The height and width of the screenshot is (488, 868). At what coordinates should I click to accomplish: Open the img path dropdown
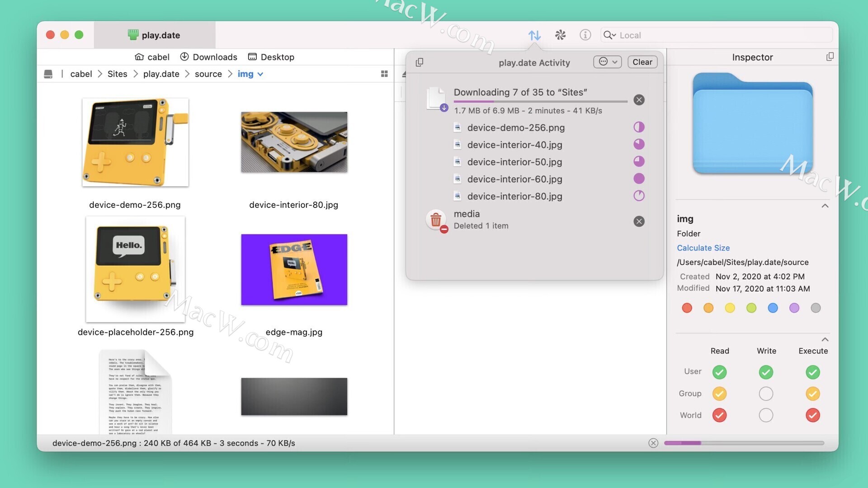pos(250,74)
